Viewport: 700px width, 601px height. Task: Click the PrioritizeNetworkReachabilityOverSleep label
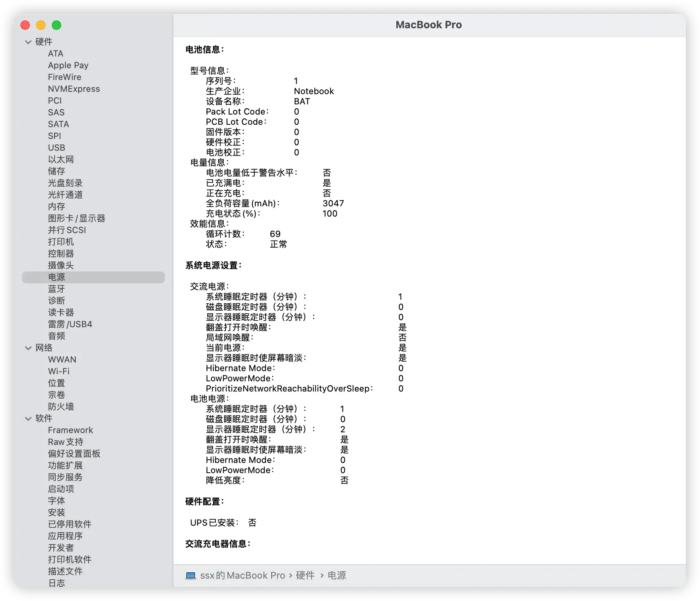pos(289,389)
